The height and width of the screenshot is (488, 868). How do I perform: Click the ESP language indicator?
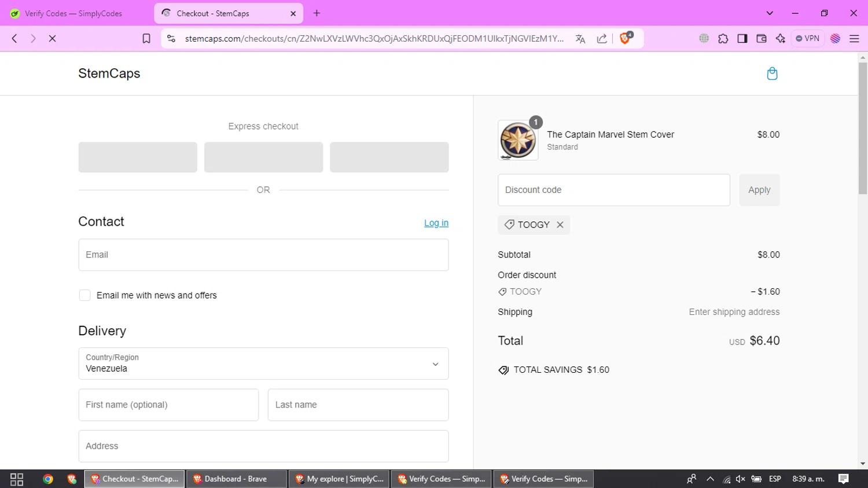(775, 479)
